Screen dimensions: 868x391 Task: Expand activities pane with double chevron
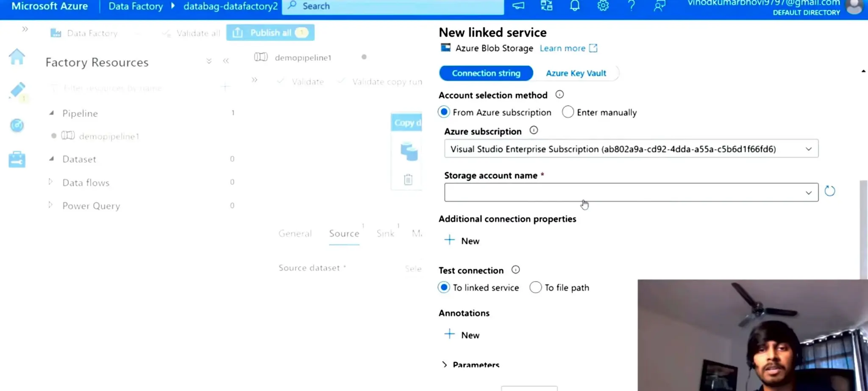pos(254,80)
